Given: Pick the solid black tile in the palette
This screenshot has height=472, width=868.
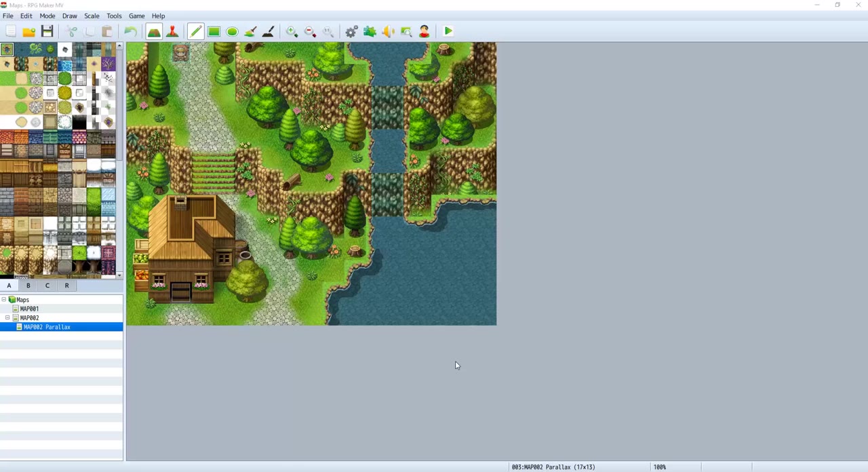Looking at the screenshot, I should pyautogui.click(x=79, y=122).
